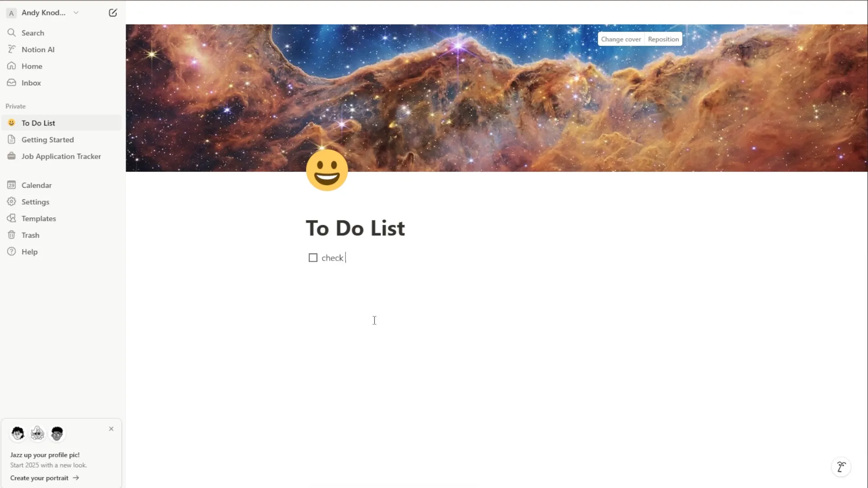Click Create your portrait link

[x=45, y=477]
